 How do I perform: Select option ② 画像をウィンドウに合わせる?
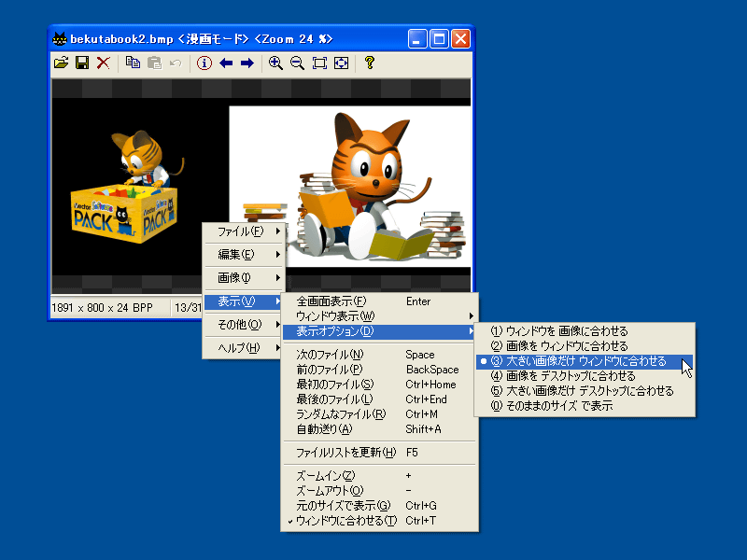(x=585, y=345)
